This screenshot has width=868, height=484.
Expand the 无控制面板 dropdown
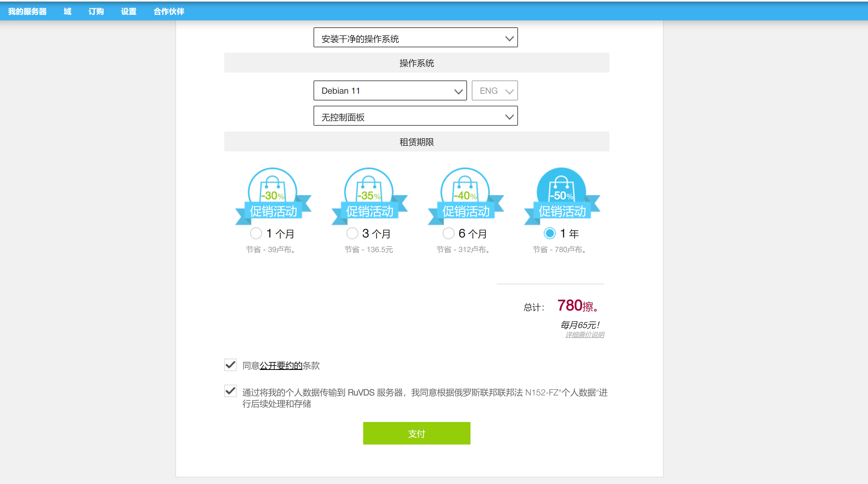[415, 116]
